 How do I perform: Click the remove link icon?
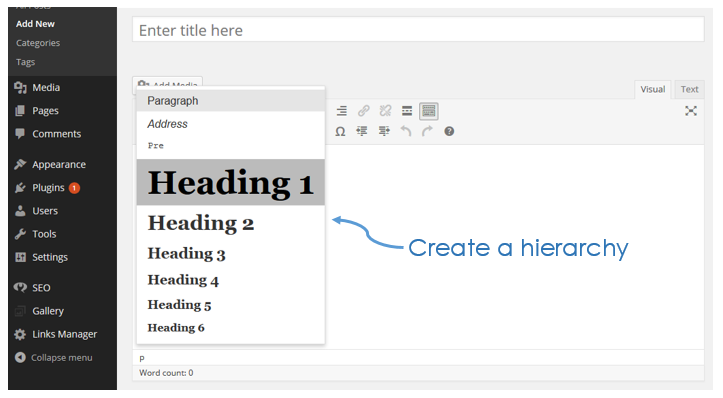click(385, 111)
